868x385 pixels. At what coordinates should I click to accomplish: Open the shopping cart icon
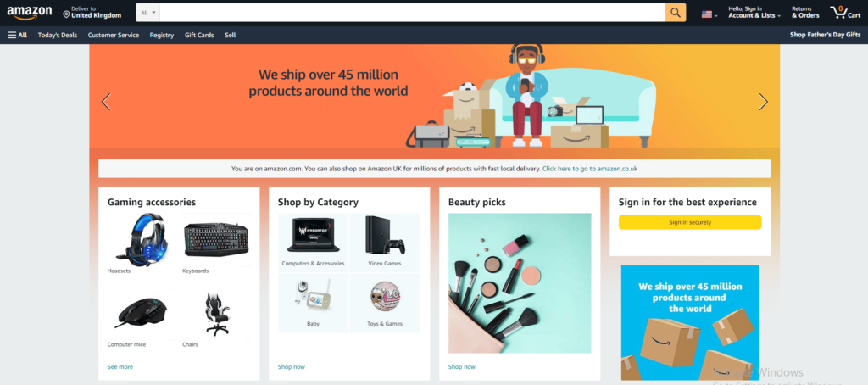point(845,12)
